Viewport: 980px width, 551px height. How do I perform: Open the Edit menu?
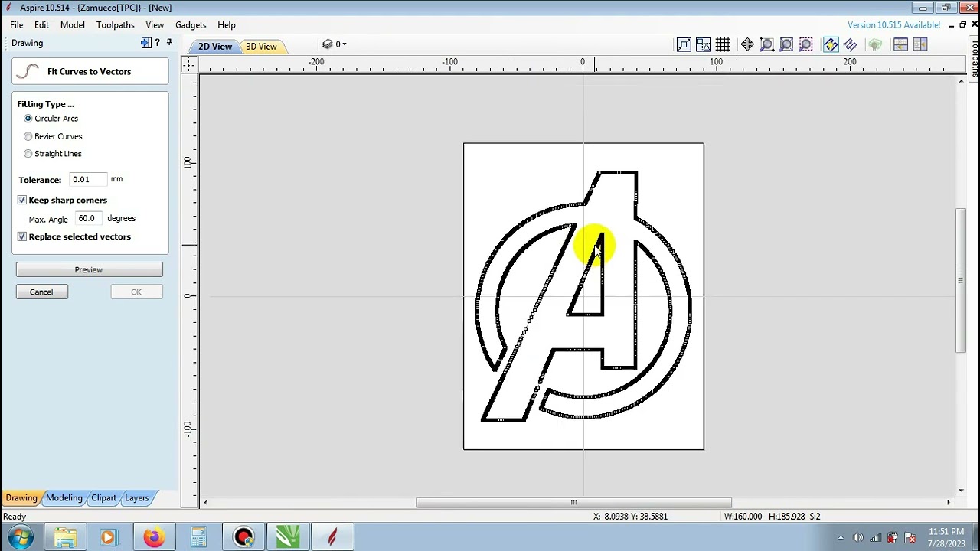point(41,25)
